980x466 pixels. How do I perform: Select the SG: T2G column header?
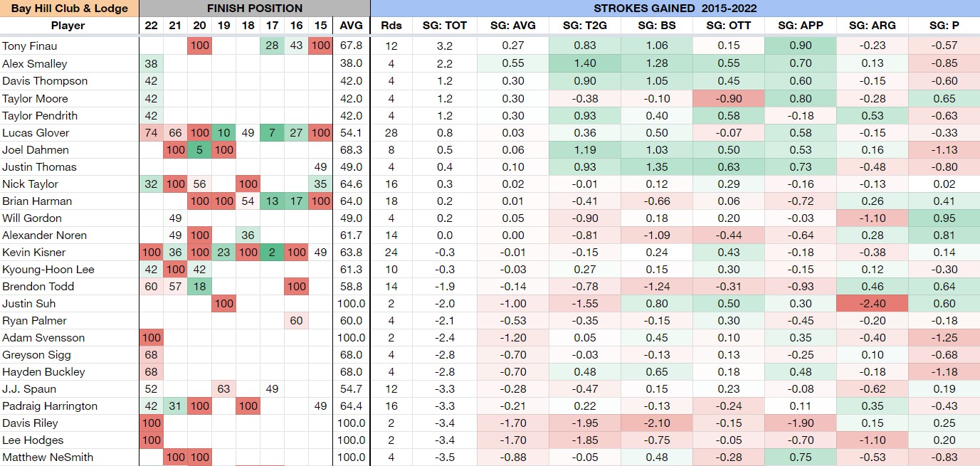click(x=584, y=26)
